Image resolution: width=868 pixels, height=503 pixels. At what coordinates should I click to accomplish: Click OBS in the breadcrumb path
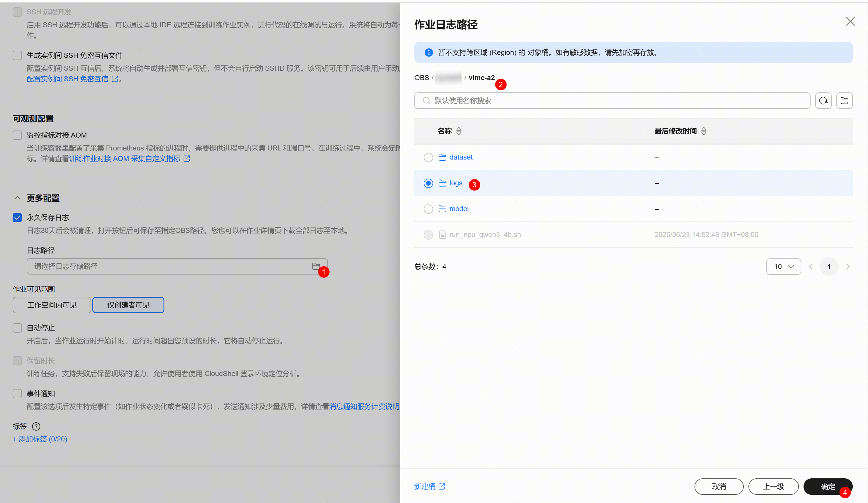pos(422,77)
